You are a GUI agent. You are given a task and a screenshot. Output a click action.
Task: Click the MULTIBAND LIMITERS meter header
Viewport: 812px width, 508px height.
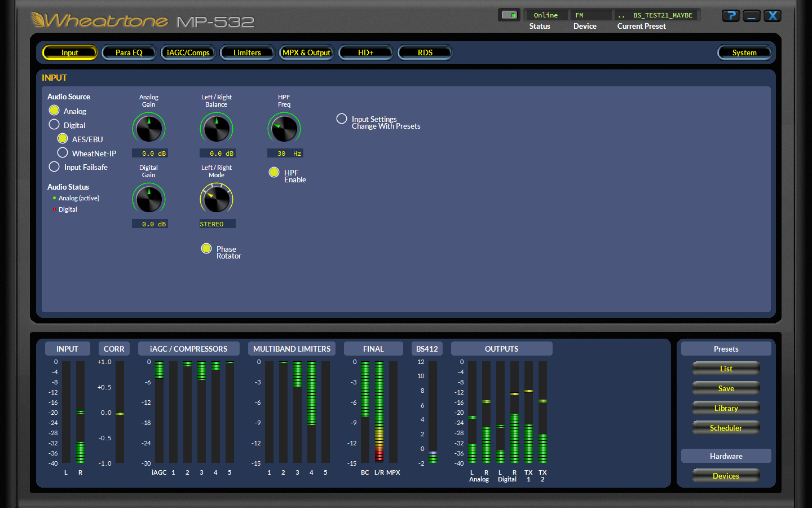tap(292, 349)
